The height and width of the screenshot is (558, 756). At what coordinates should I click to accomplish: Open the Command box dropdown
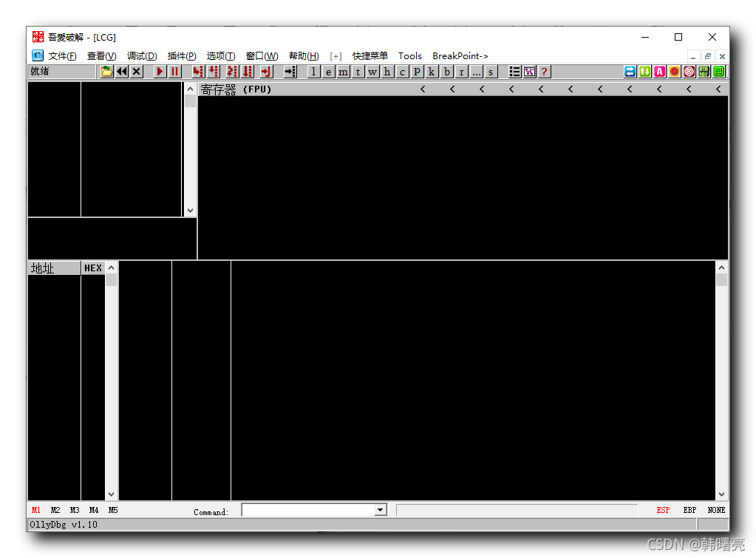coord(379,509)
